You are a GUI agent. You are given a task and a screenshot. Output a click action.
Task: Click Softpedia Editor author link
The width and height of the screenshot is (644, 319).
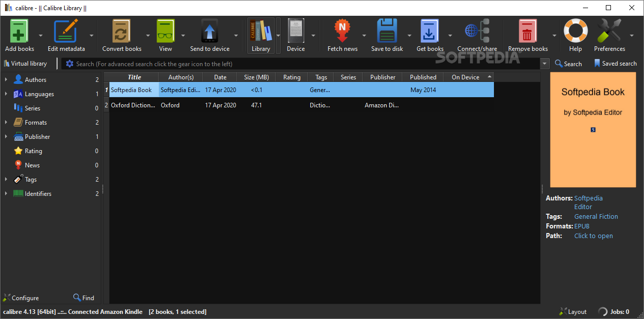tap(589, 202)
